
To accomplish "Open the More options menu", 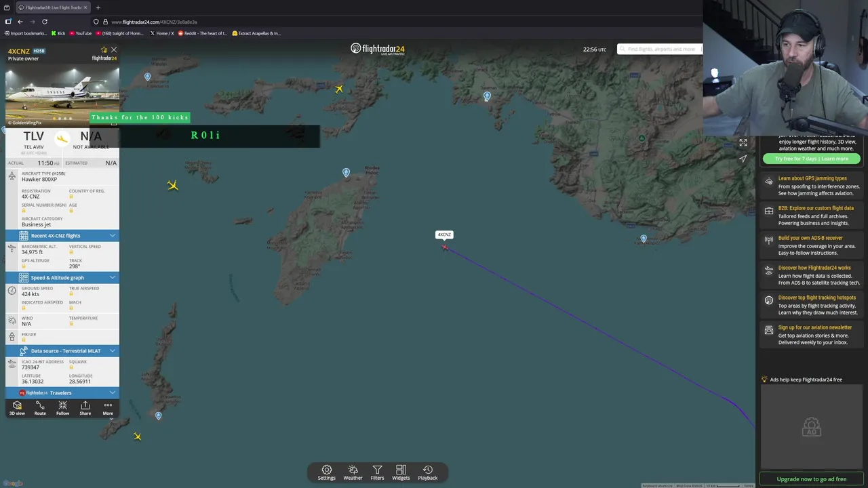I will click(108, 408).
